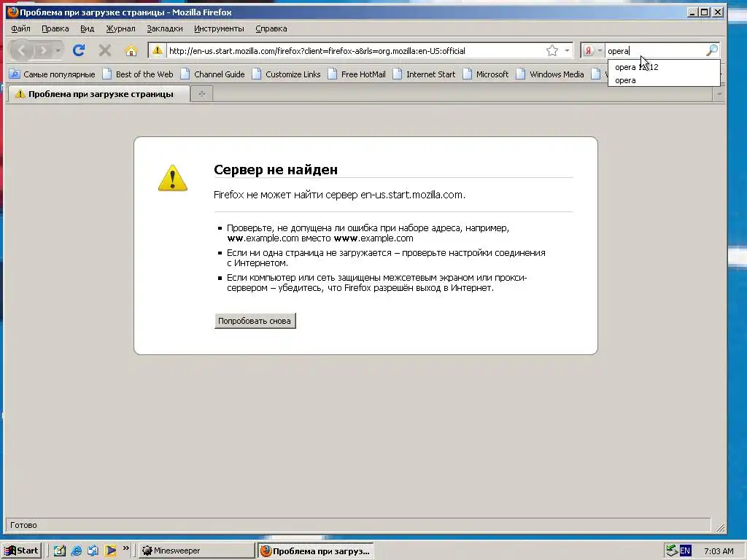The image size is (747, 560).
Task: Click the 'Сервер не найден' heading
Action: tap(275, 169)
